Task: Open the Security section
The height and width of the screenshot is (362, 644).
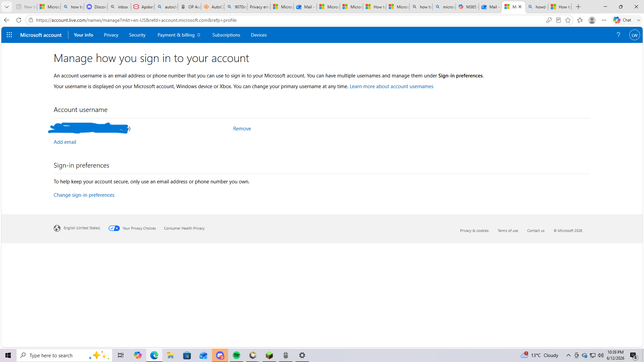Action: click(x=137, y=35)
